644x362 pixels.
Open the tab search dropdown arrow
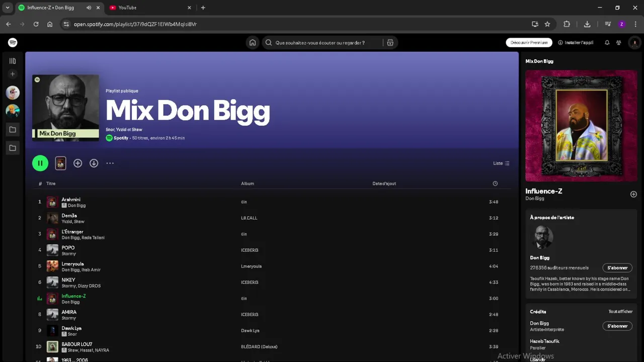coord(7,8)
